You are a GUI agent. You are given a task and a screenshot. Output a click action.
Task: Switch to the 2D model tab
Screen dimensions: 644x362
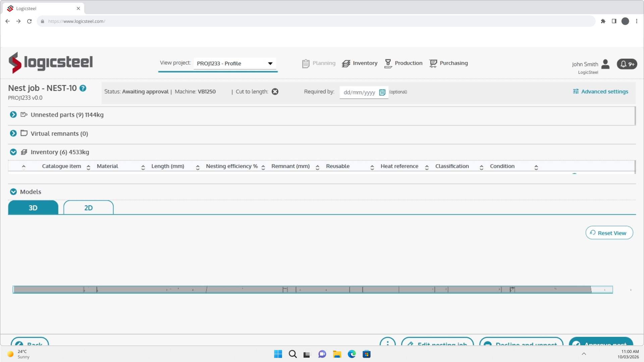[88, 208]
